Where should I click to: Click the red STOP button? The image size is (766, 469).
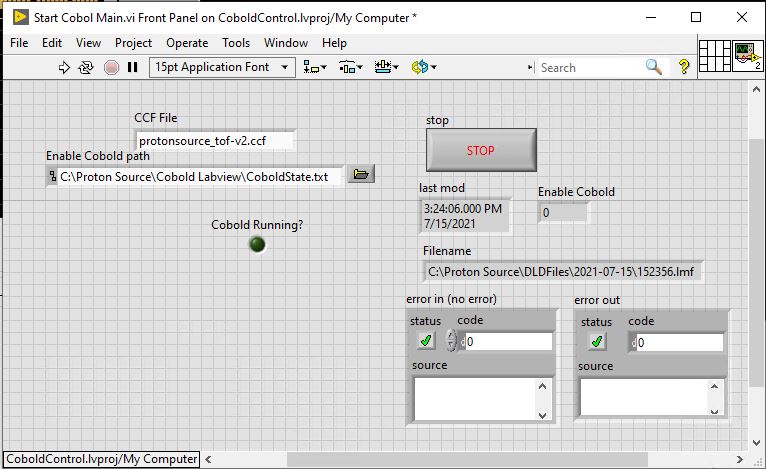481,150
